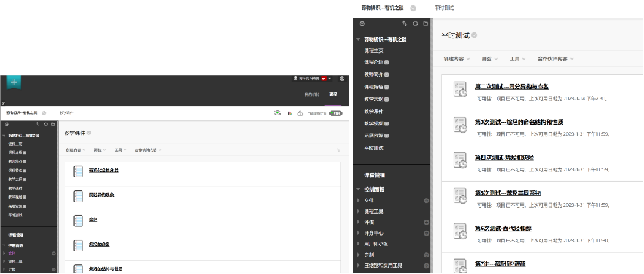
Task: Open 教学课件 in 平时测试 page sidebar
Action: [374, 112]
